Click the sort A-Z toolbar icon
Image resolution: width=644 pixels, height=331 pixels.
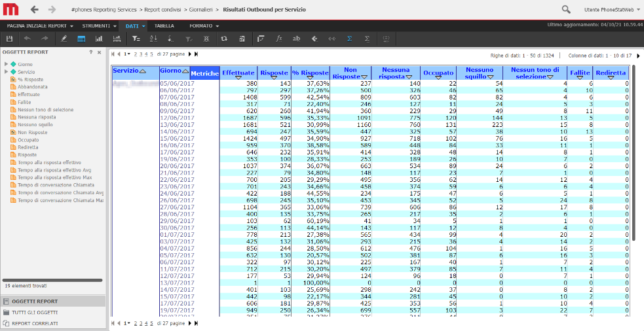(x=153, y=39)
